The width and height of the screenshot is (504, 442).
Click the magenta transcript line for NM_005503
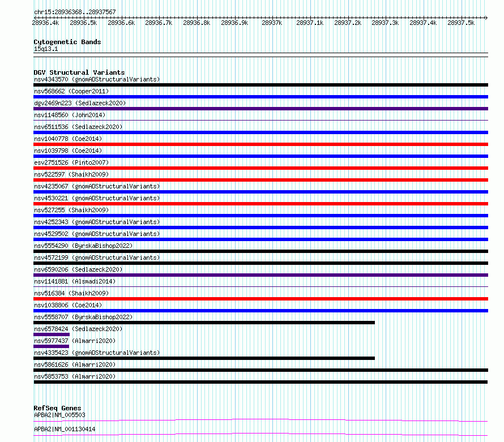[x=260, y=420]
